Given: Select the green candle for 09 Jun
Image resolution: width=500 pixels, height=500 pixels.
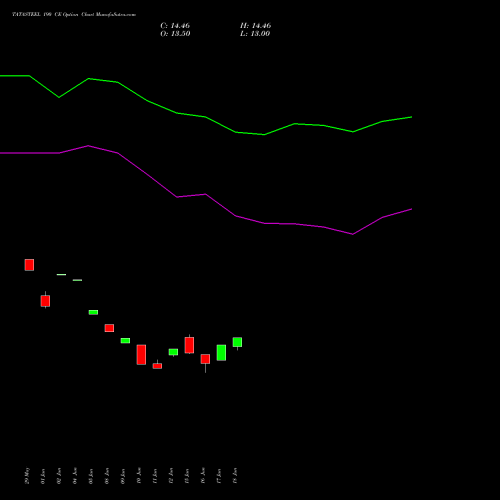Looking at the screenshot, I should click(x=125, y=341).
